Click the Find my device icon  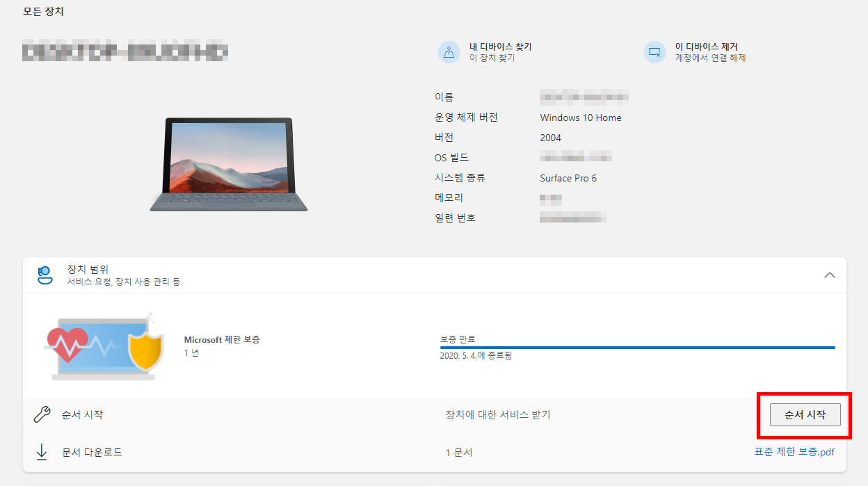[449, 52]
